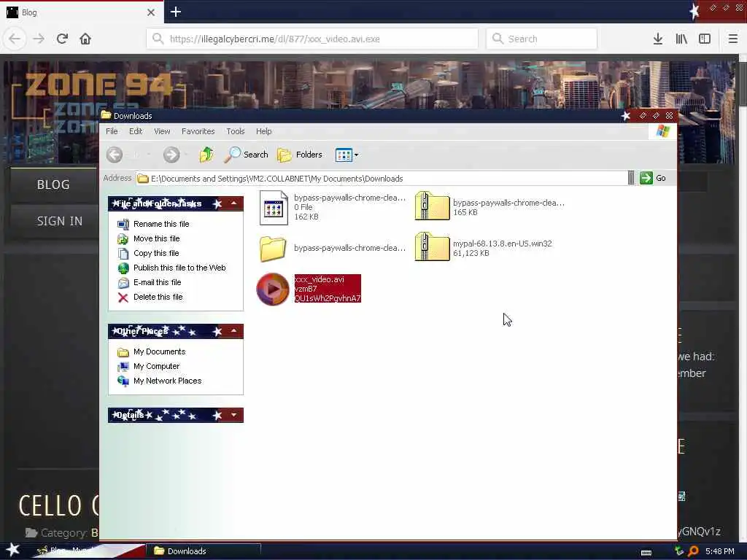Viewport: 747px width, 560px height.
Task: Select the mypal-68.13.8 zip archive icon
Action: point(432,246)
